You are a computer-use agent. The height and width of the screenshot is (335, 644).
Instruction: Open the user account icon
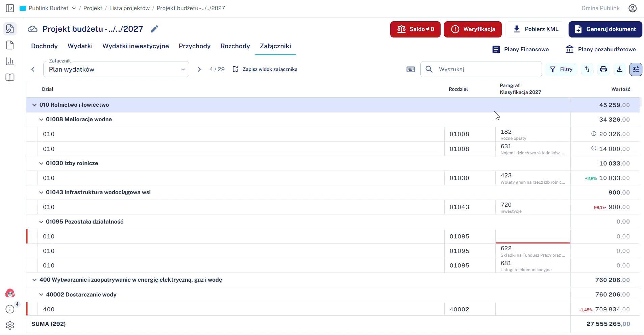pos(633,8)
